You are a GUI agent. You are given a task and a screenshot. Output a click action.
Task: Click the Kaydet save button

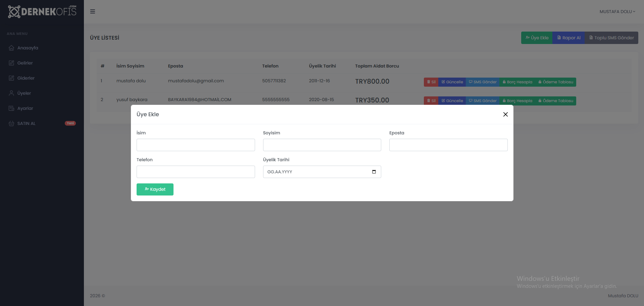pos(155,189)
